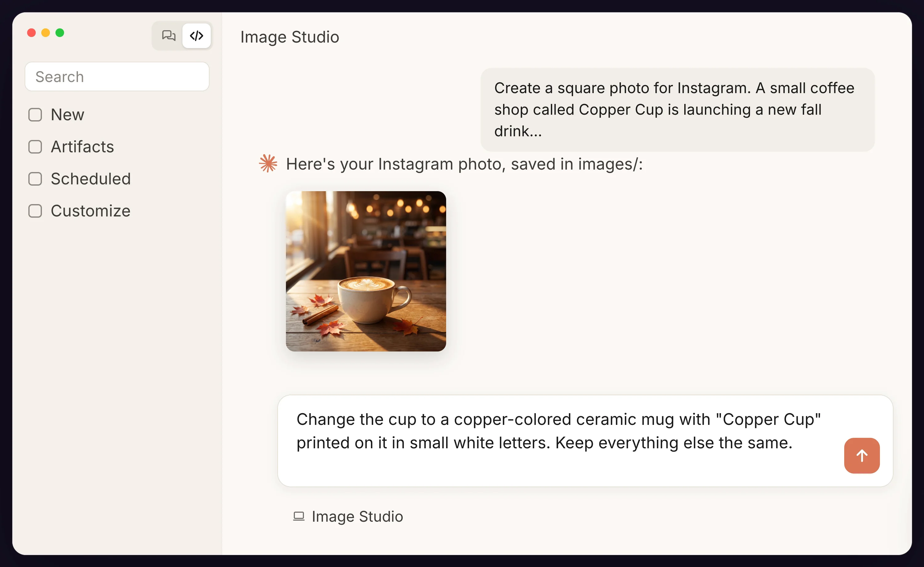Click the reply text about Instagram photo

click(x=464, y=164)
